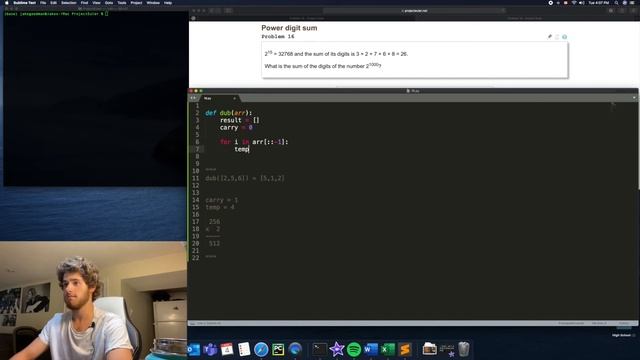The height and width of the screenshot is (360, 640).
Task: Open the folder stack in the dock
Action: click(429, 349)
